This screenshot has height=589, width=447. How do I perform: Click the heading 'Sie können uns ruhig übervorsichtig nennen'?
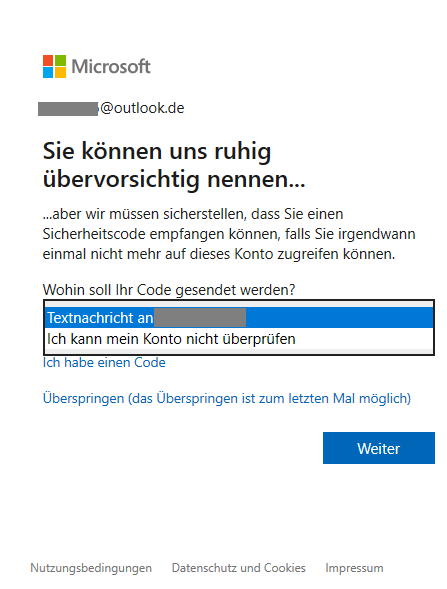pos(174,165)
